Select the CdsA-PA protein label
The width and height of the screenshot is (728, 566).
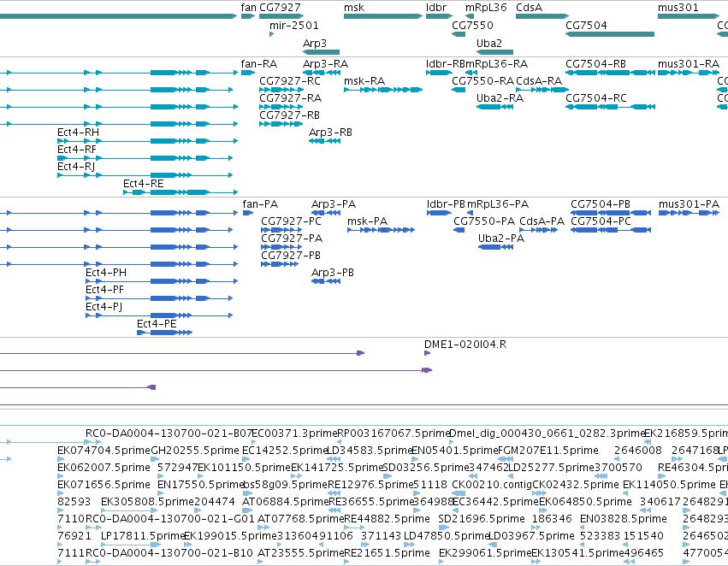pos(542,221)
